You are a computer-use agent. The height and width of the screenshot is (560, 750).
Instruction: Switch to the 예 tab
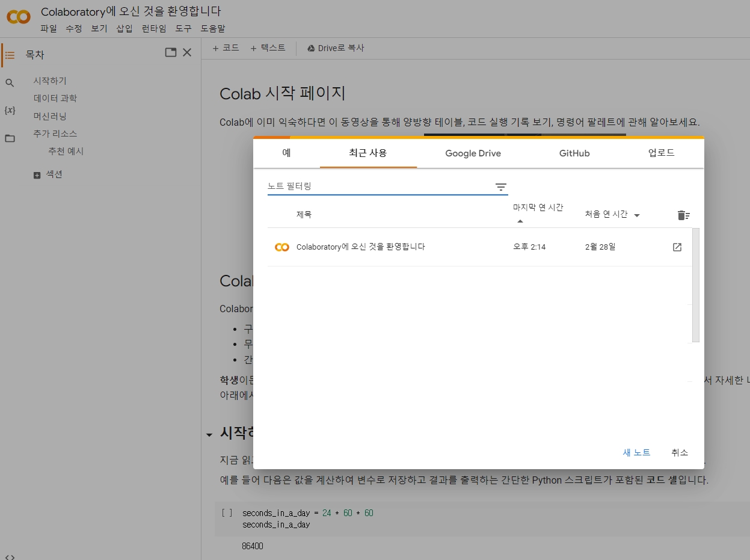[x=286, y=153]
